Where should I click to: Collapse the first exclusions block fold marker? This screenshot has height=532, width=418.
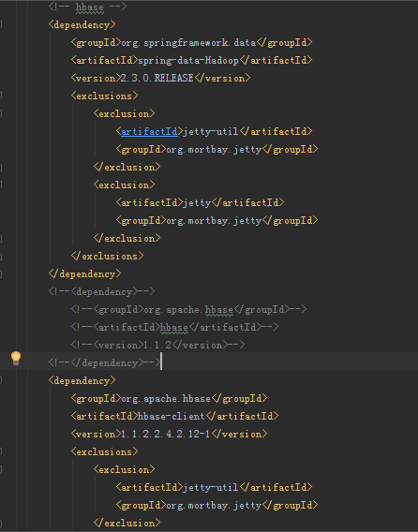click(x=1, y=96)
